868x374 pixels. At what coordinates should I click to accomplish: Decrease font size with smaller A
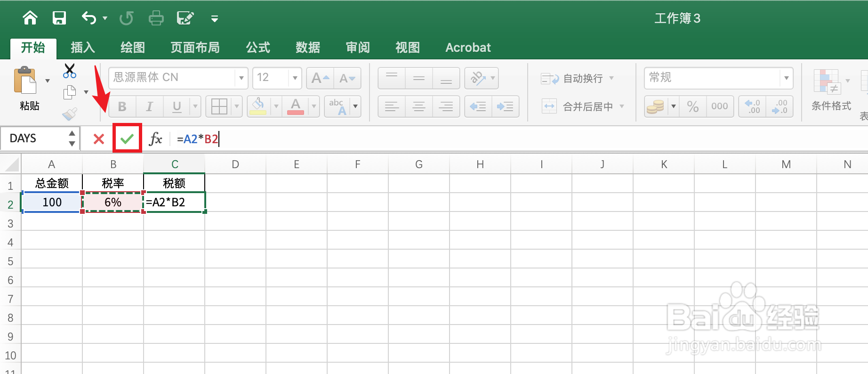(x=347, y=78)
